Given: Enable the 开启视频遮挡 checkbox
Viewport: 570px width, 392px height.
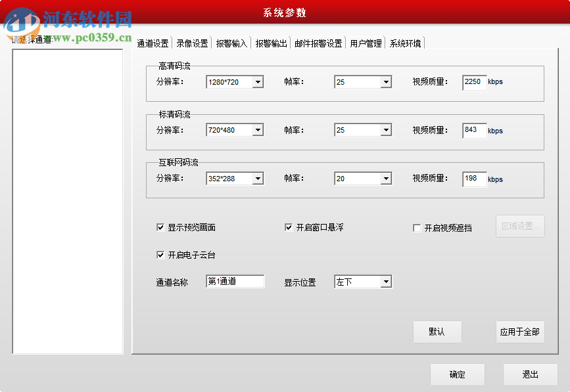Looking at the screenshot, I should coord(416,227).
